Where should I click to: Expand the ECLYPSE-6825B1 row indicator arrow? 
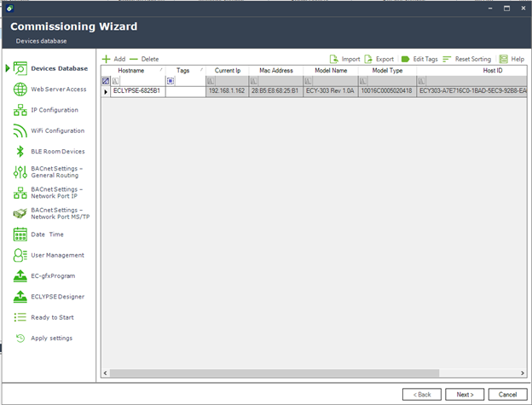(x=107, y=91)
